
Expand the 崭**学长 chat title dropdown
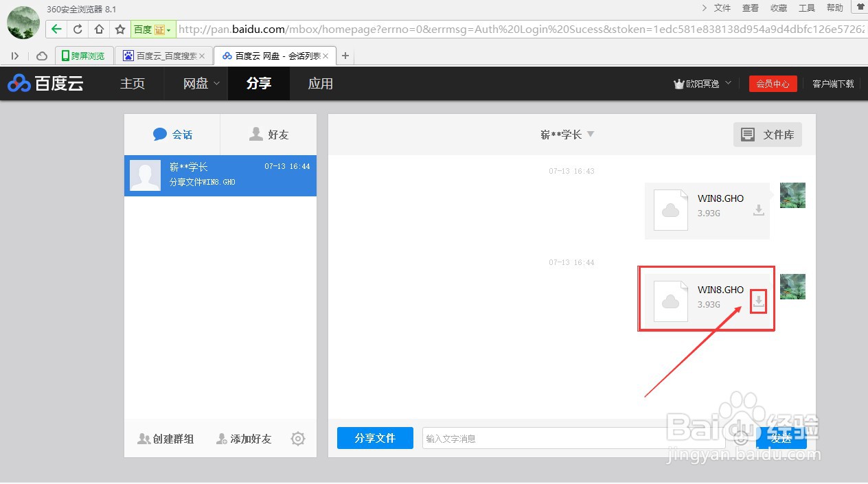click(x=591, y=134)
